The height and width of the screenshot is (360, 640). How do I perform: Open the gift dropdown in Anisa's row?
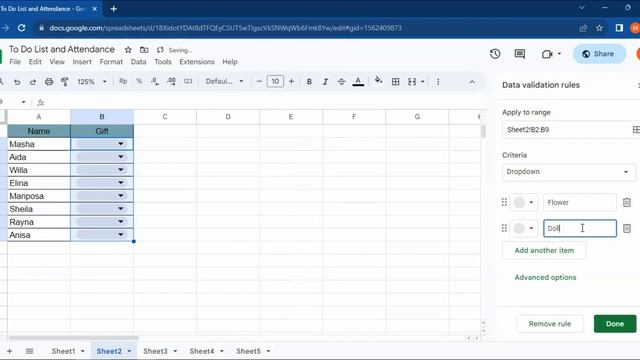(121, 234)
